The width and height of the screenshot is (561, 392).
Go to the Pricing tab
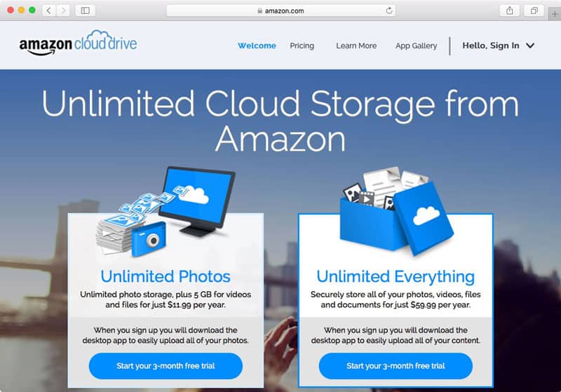[x=302, y=46]
